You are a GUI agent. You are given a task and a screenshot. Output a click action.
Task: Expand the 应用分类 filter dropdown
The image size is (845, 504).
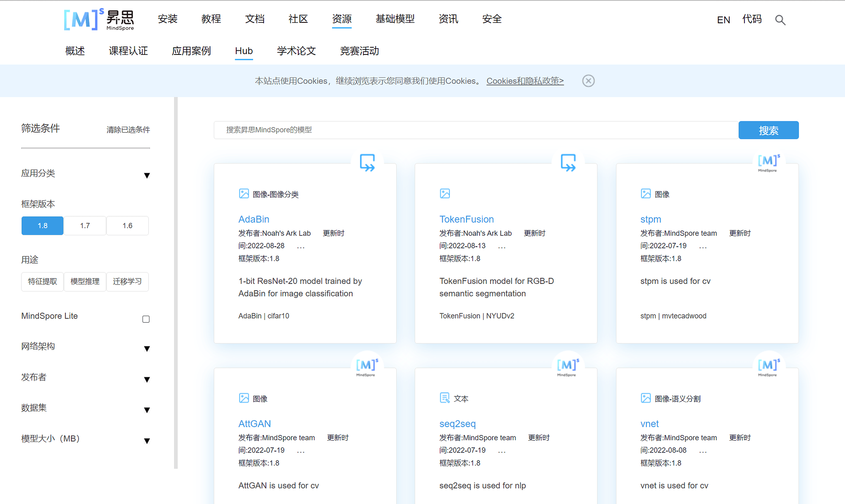(x=147, y=175)
